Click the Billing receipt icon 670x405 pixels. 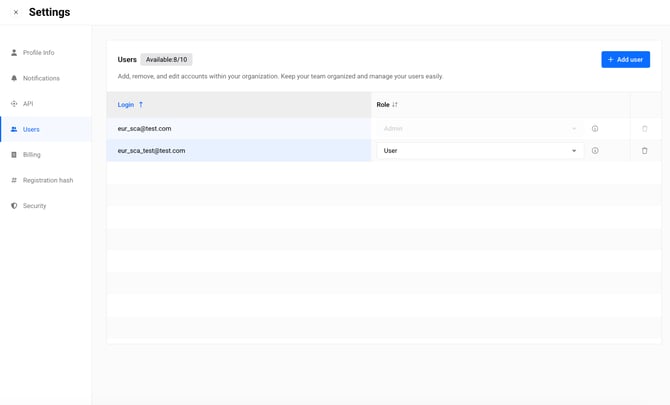coord(14,155)
